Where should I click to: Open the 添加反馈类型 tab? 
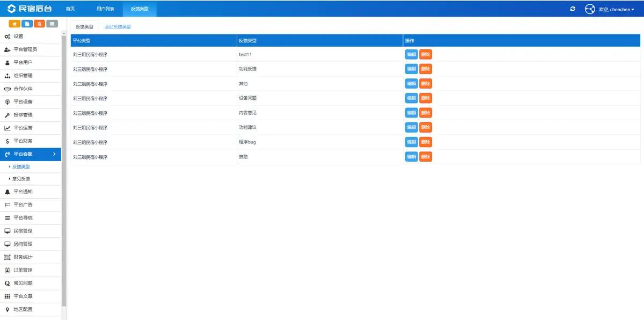click(118, 27)
